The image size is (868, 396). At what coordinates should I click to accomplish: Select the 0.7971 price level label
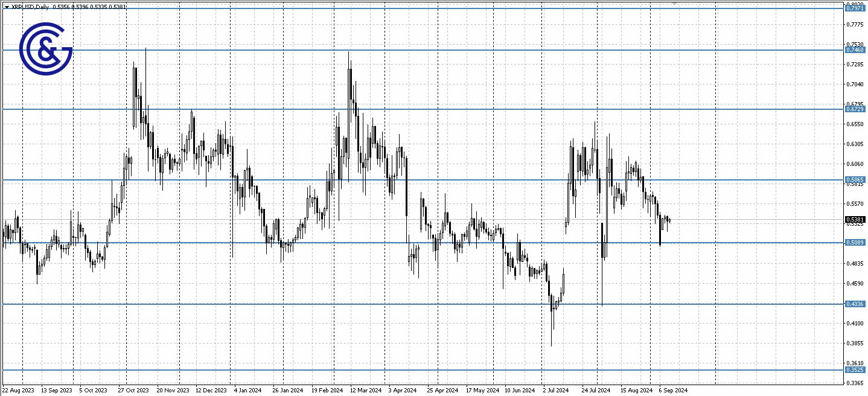click(855, 8)
